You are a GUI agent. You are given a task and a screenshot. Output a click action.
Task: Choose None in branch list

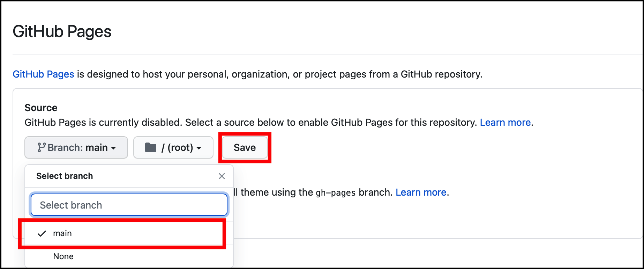129,256
